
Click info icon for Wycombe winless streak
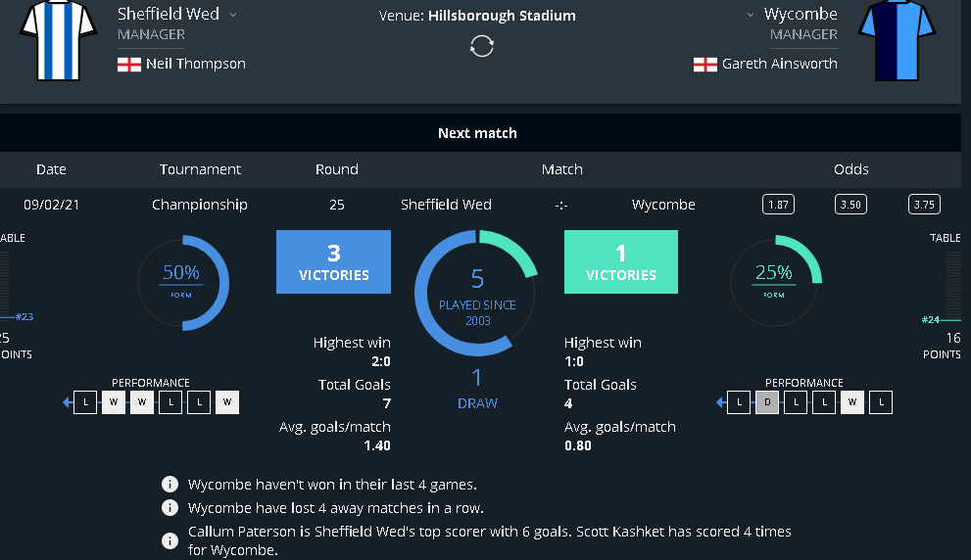point(170,484)
